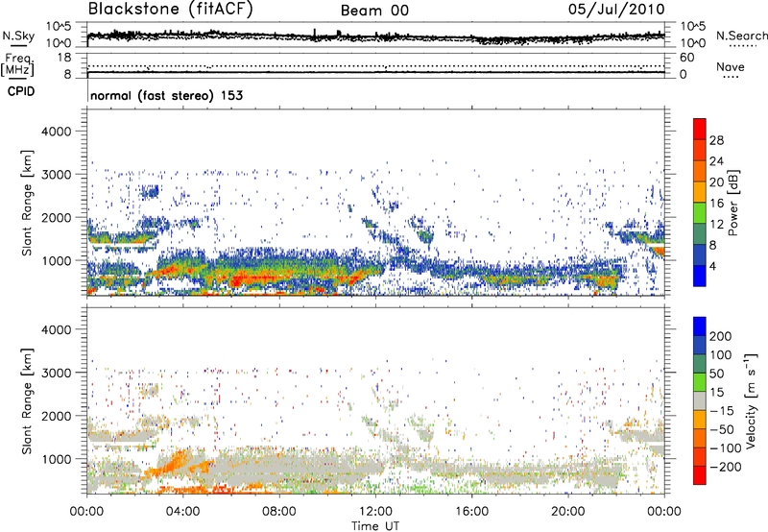Click the '-100' velocity colorbar label
Image resolution: width=768 pixels, height=532 pixels.
(725, 448)
